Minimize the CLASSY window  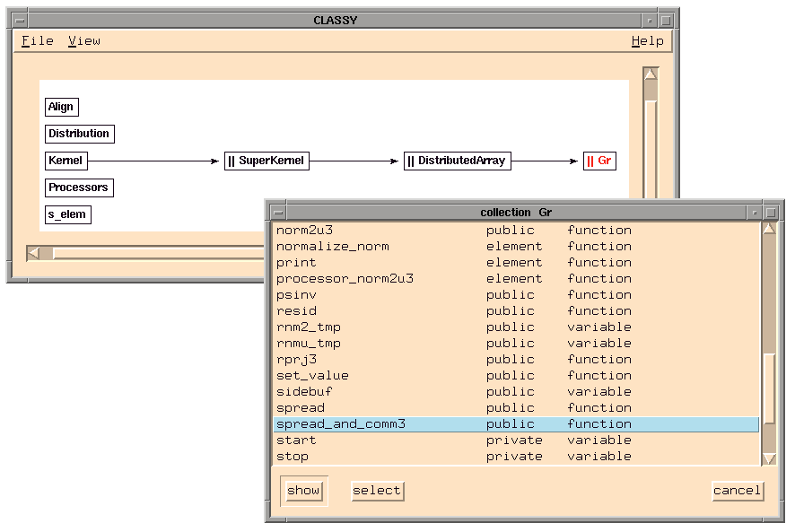tap(650, 21)
